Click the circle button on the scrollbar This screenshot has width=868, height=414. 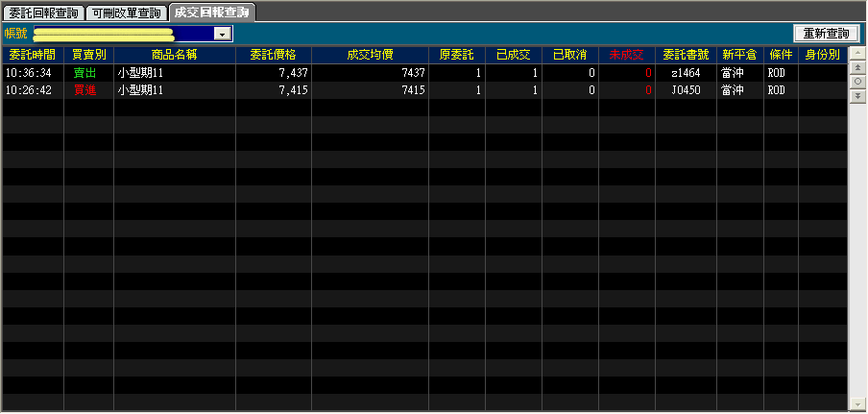pyautogui.click(x=857, y=81)
